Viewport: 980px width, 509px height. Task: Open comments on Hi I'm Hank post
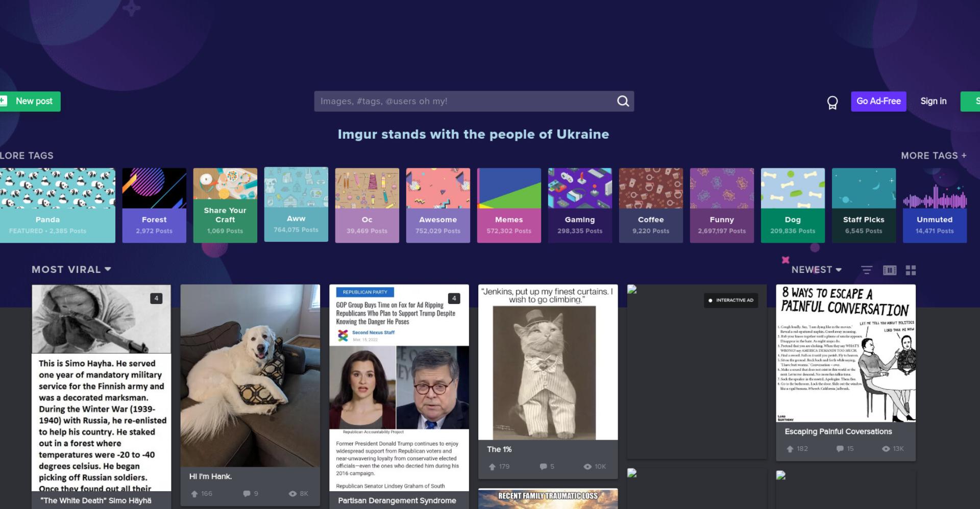coord(247,494)
